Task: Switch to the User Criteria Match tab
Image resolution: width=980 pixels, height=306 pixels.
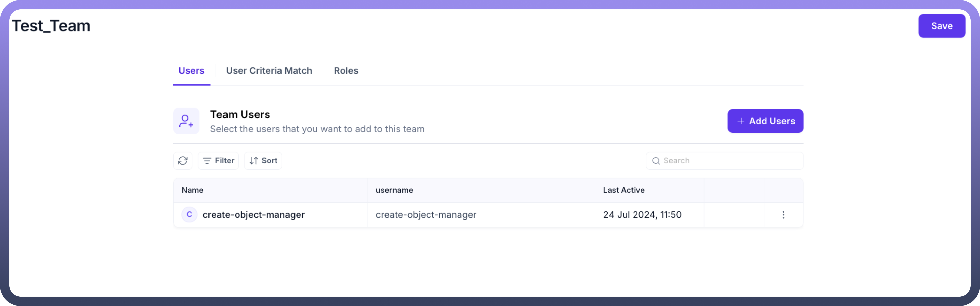Action: 269,71
